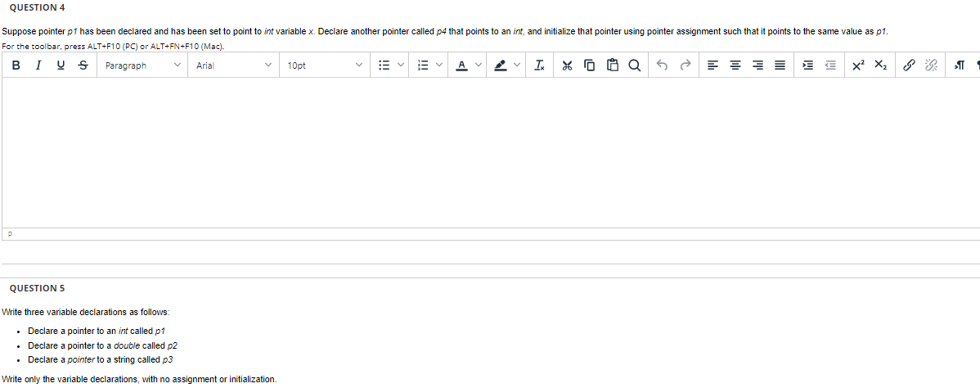Align text left
This screenshot has height=388, width=980.
[713, 65]
